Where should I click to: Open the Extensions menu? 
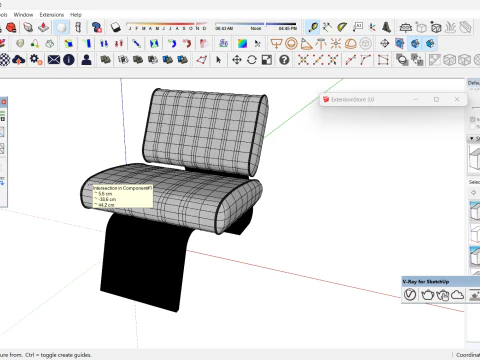[x=52, y=15]
